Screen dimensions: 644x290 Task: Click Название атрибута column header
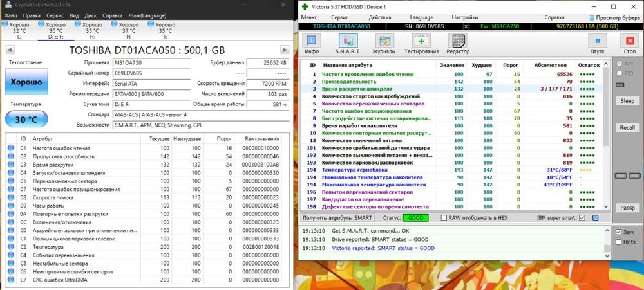pyautogui.click(x=348, y=65)
